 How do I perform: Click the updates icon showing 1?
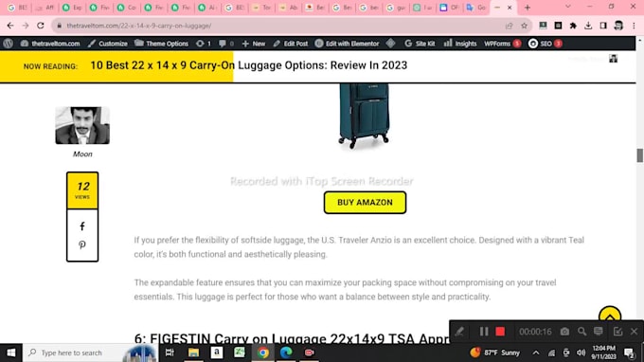(203, 44)
